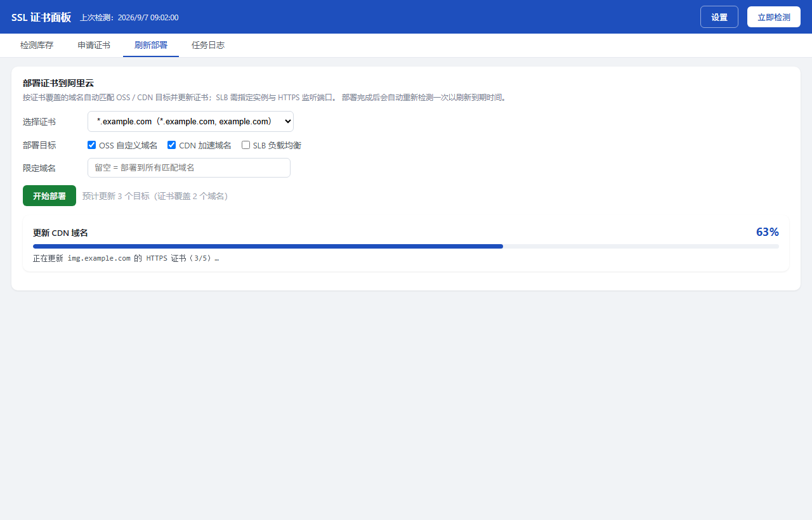This screenshot has height=520, width=812.
Task: Click the CDN update progress bar
Action: pyautogui.click(x=406, y=246)
